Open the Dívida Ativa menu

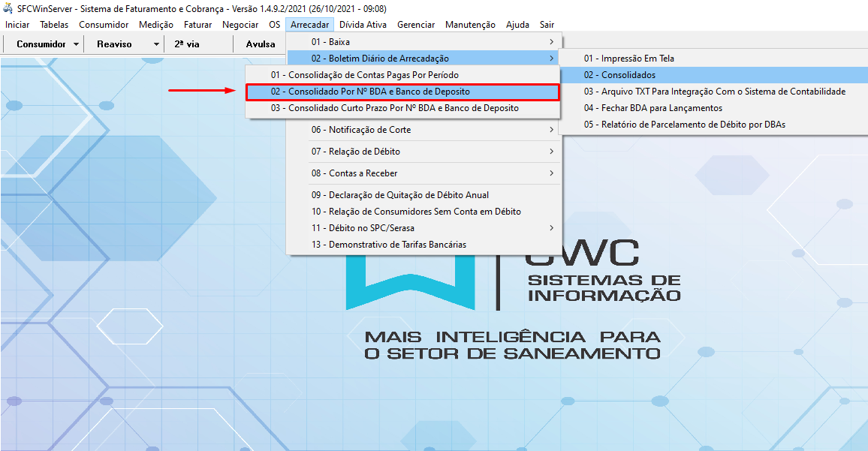(363, 24)
